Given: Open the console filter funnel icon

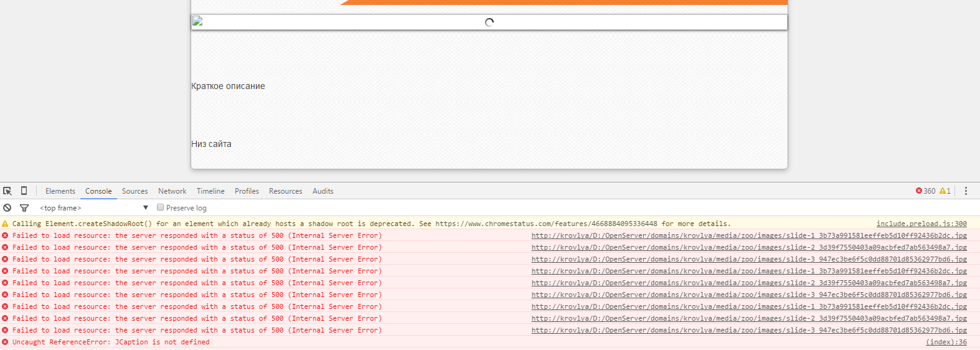Looking at the screenshot, I should click(x=24, y=208).
